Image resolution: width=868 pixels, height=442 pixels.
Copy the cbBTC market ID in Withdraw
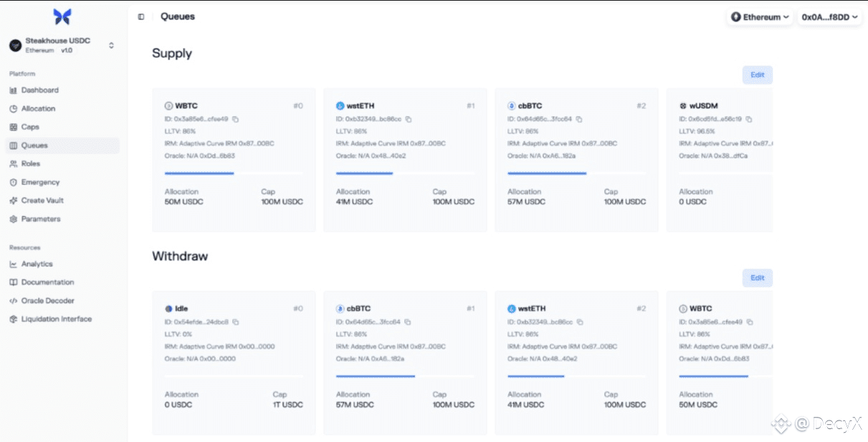tap(408, 322)
